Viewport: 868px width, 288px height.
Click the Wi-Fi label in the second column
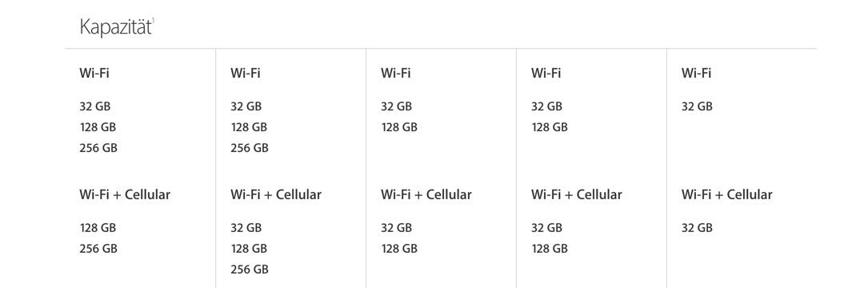pyautogui.click(x=246, y=73)
